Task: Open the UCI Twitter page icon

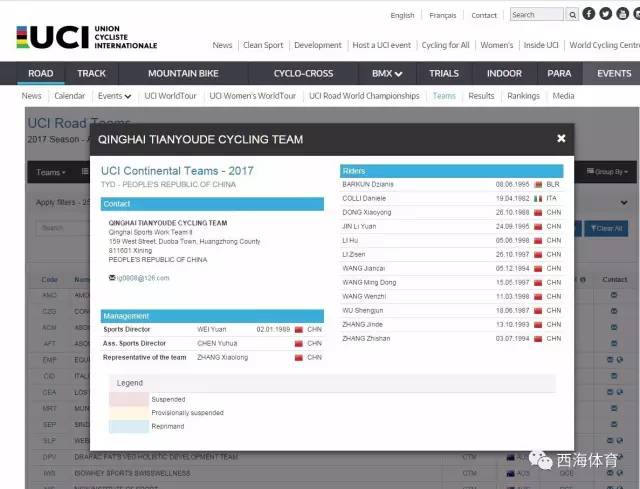Action: pyautogui.click(x=606, y=14)
